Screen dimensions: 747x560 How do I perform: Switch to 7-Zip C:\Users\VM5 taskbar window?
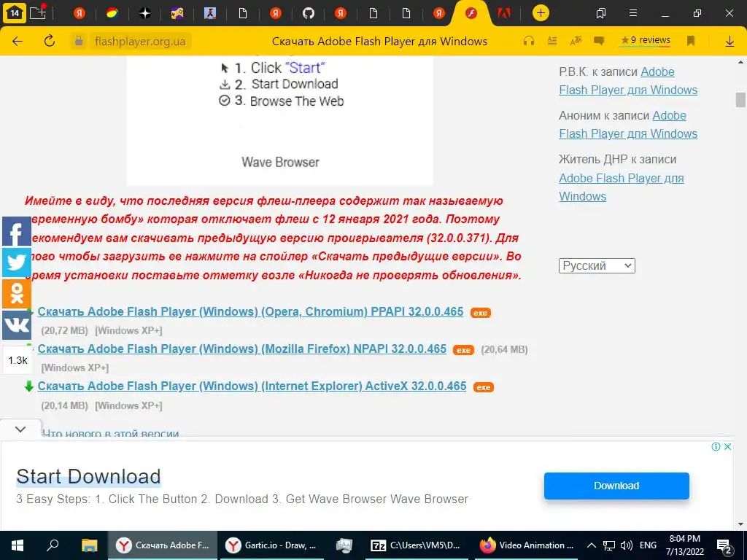(415, 545)
